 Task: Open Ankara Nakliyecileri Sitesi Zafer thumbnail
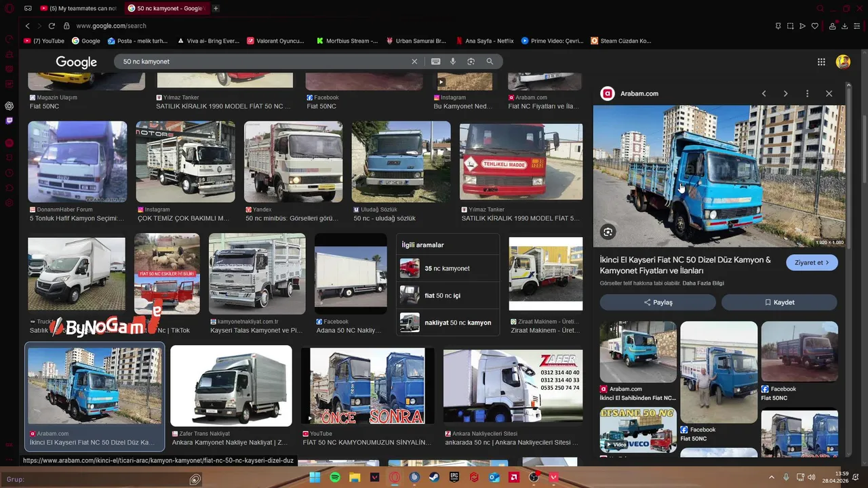[513, 386]
